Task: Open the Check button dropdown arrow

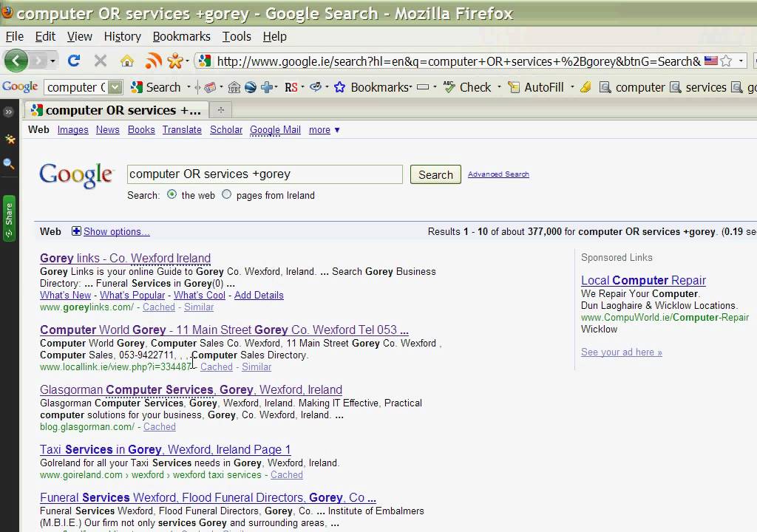Action: pos(499,87)
